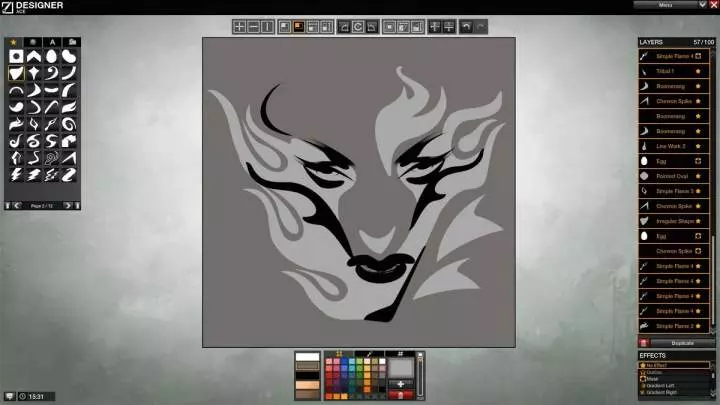
Task: Click the redo arrow in top toolbar
Action: [x=481, y=27]
